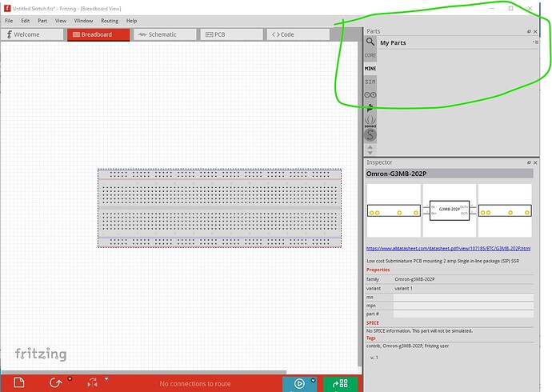
Task: Click the tags line 'contrib, Omron-g3MB-202P'
Action: coord(407,346)
